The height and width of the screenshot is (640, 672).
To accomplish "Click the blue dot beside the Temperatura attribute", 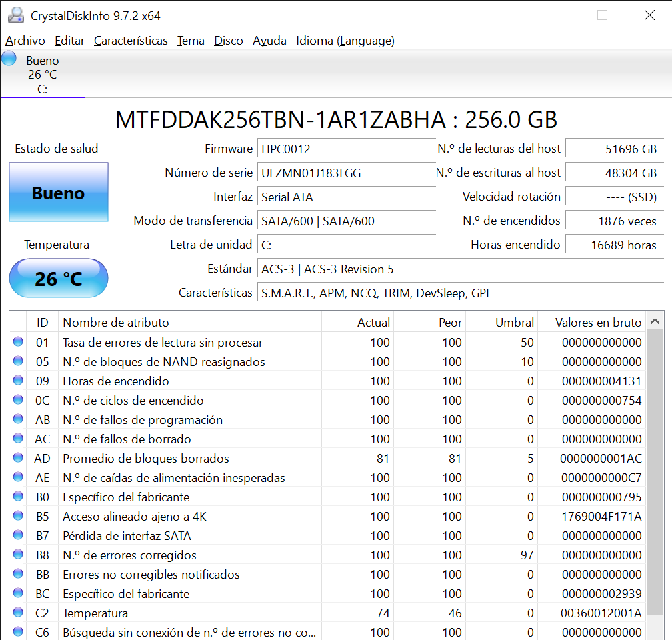I will tap(19, 613).
